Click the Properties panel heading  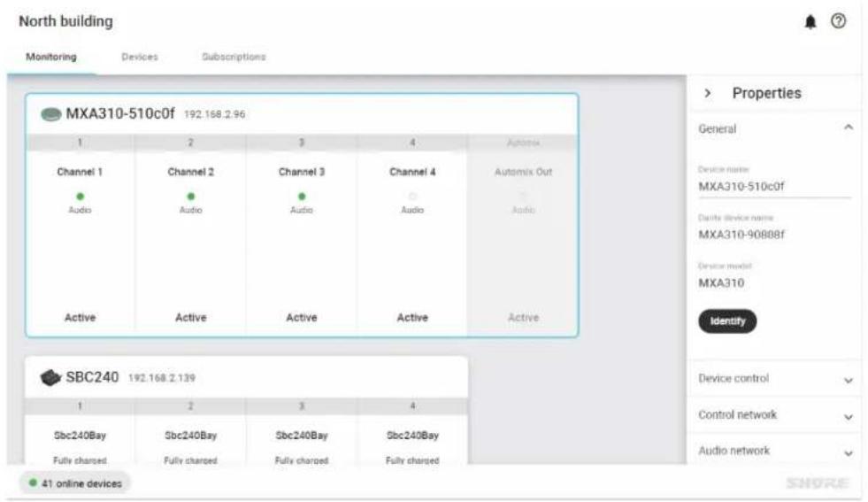pyautogui.click(x=767, y=93)
